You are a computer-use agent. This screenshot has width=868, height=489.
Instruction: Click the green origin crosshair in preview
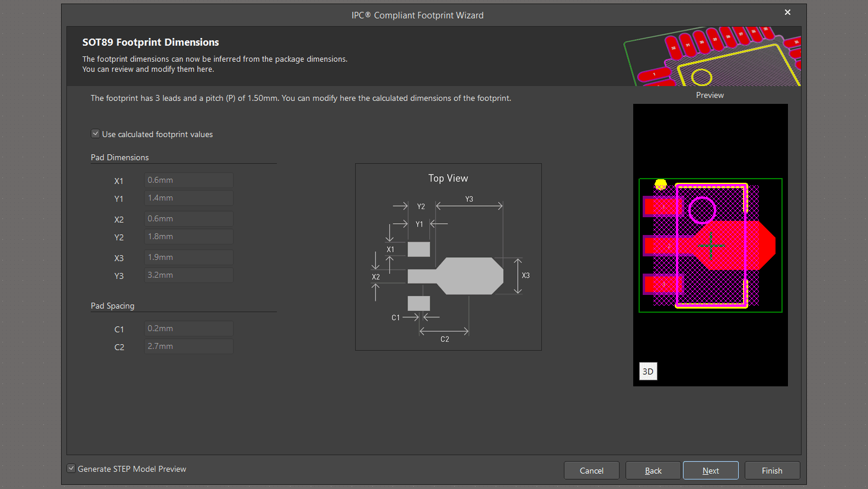coord(711,245)
